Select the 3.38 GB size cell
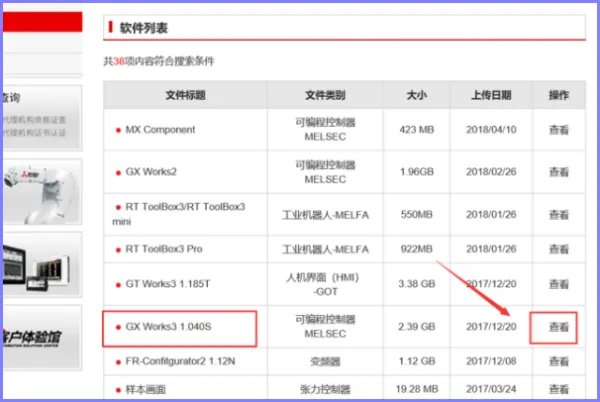This screenshot has height=402, width=600. [x=417, y=284]
